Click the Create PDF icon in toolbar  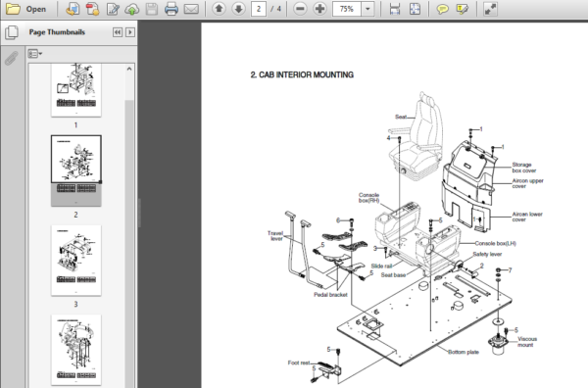pos(92,9)
